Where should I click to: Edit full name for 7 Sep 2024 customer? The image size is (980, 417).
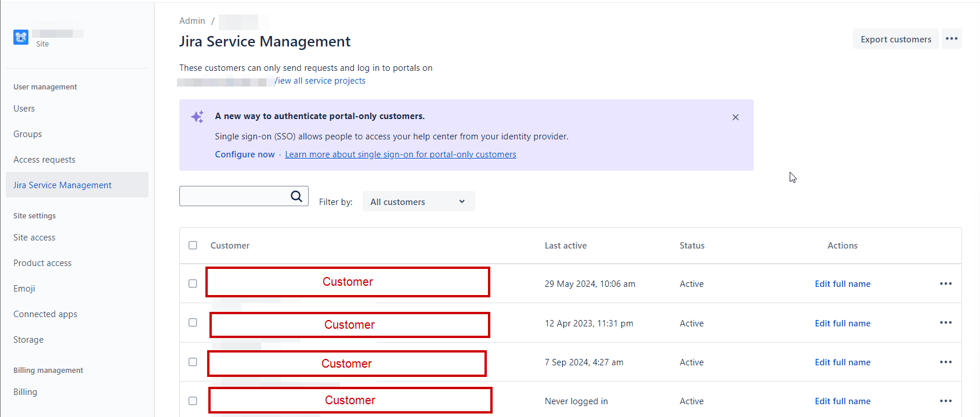pos(842,362)
